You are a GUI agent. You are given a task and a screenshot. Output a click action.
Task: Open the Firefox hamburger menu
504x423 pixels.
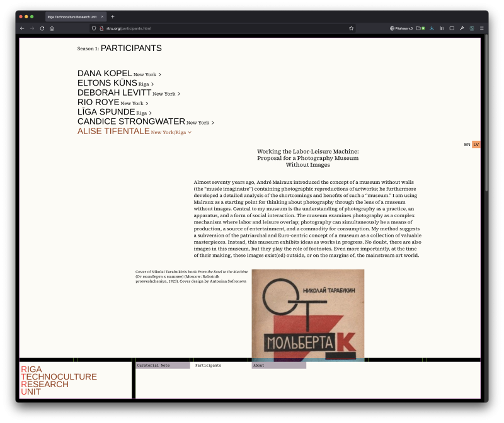pos(482,28)
